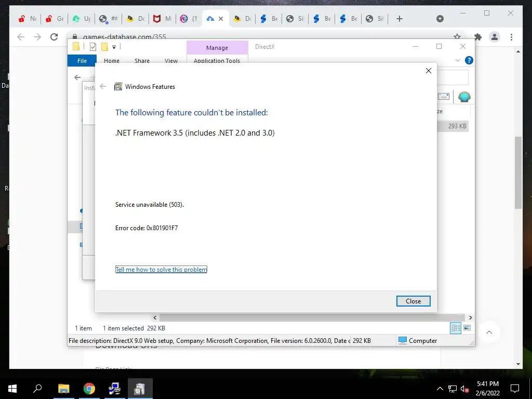The image size is (532, 399).
Task: Show hidden tray icons chevron
Action: [x=440, y=389]
